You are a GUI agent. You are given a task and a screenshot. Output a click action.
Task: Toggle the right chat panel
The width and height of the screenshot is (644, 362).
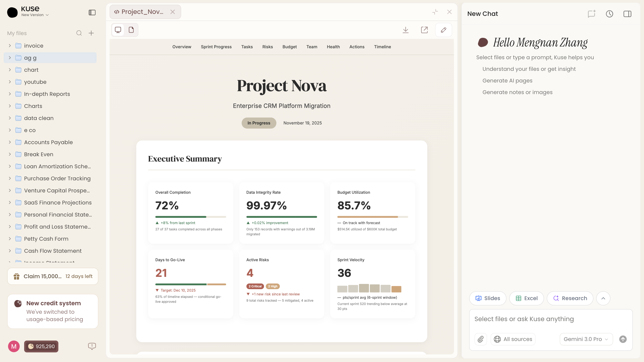click(627, 14)
